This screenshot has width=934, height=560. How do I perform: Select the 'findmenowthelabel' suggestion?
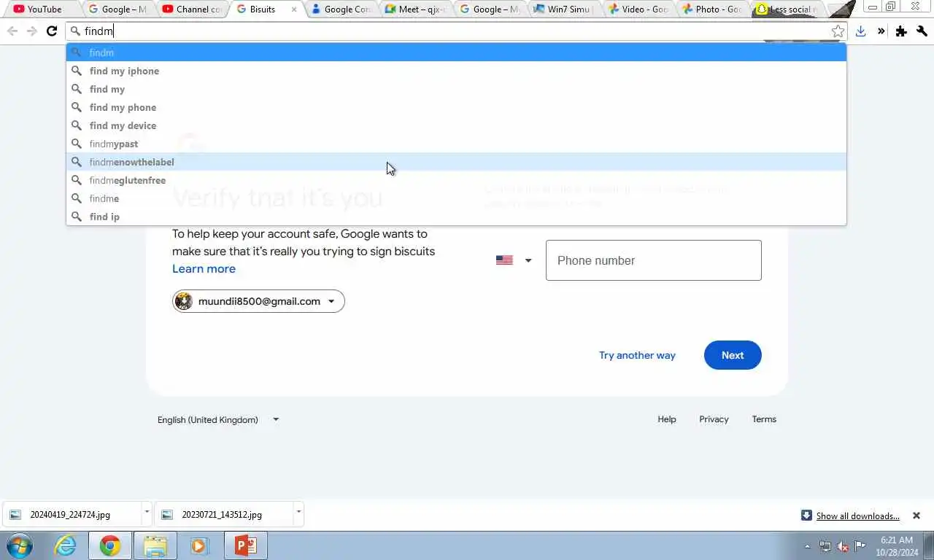456,162
